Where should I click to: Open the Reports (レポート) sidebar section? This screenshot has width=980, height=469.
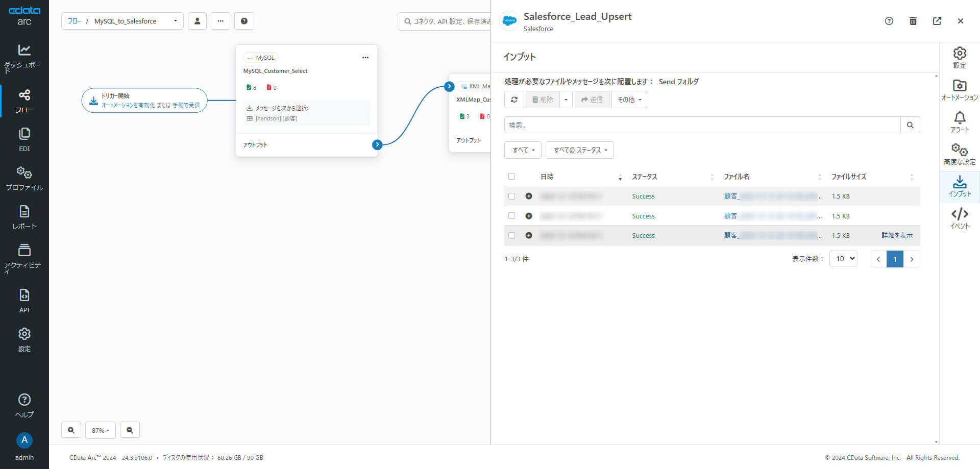tap(24, 217)
